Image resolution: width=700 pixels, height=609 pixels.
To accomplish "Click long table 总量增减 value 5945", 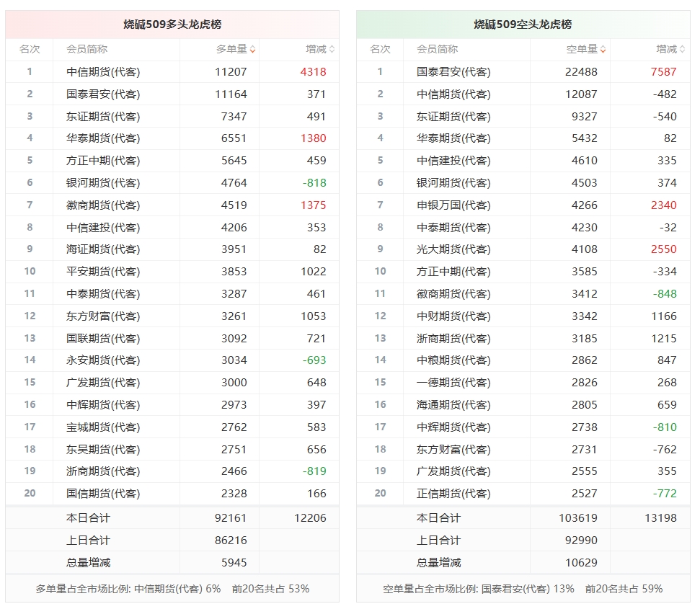I will click(x=234, y=563).
